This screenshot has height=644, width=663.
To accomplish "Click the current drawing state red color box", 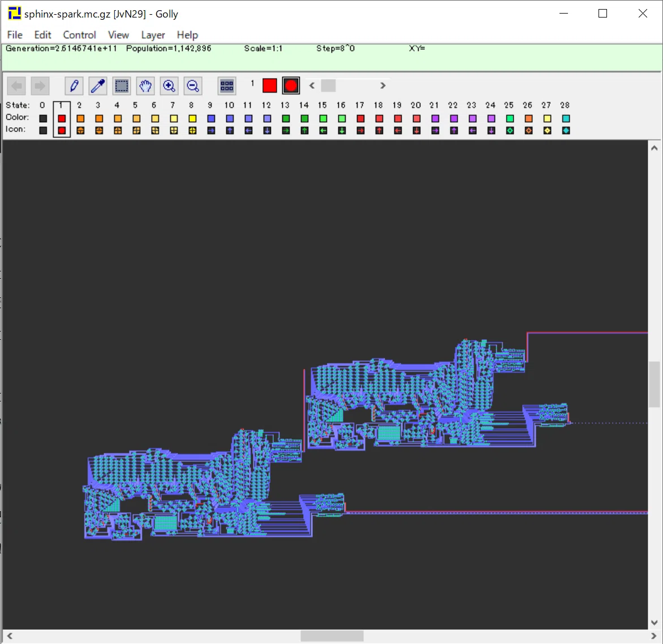I will [269, 85].
